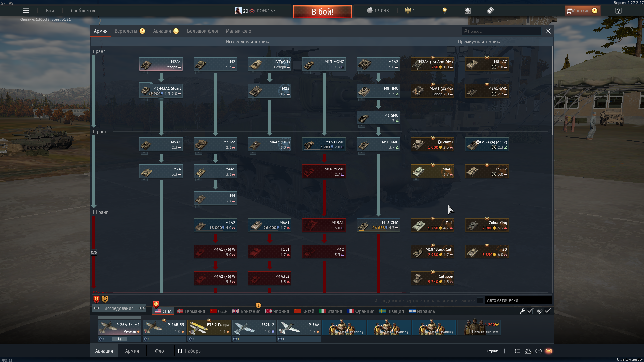Image resolution: width=644 pixels, height=362 pixels.
Task: Select the P-36A crew slot
Action: click(x=299, y=328)
